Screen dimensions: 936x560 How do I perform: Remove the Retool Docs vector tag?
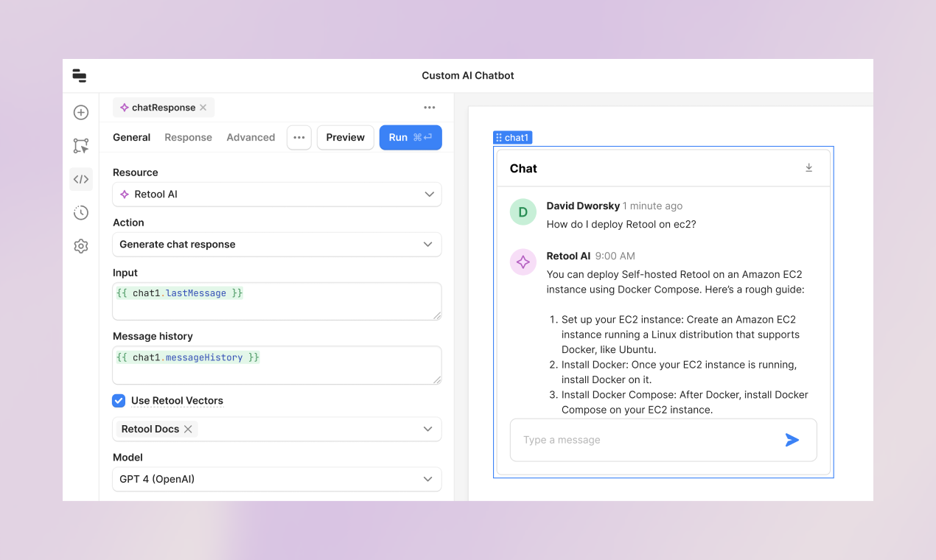(188, 429)
